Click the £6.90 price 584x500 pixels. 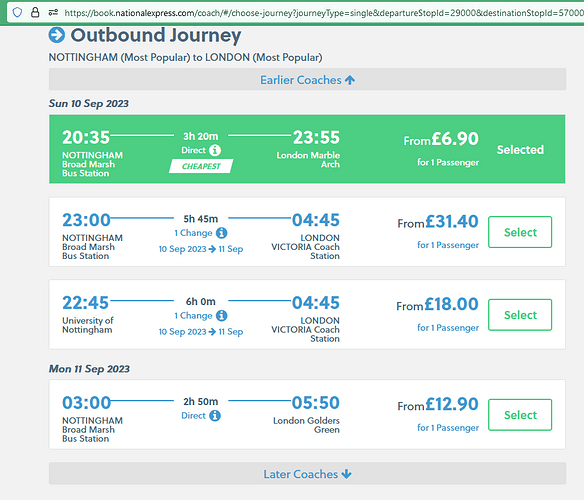pos(455,139)
